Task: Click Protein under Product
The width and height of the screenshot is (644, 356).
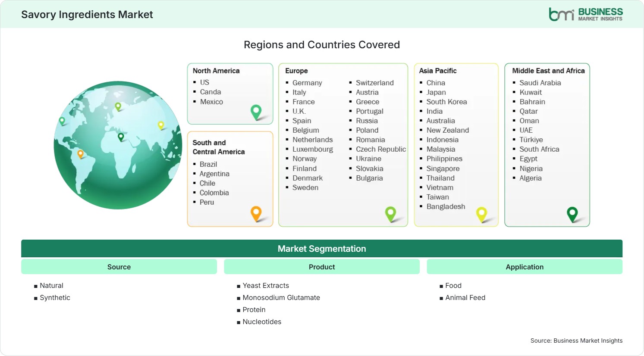Action: pos(254,309)
